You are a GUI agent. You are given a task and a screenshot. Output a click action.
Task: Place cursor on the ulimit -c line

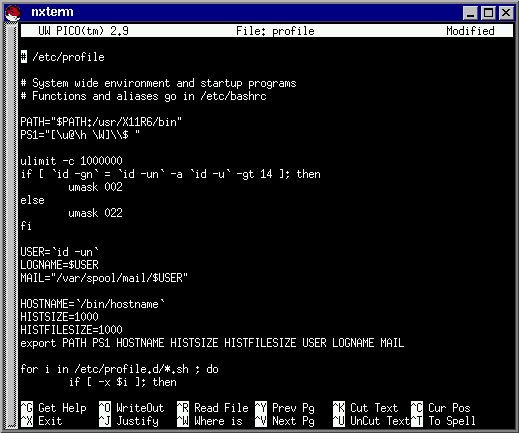71,161
